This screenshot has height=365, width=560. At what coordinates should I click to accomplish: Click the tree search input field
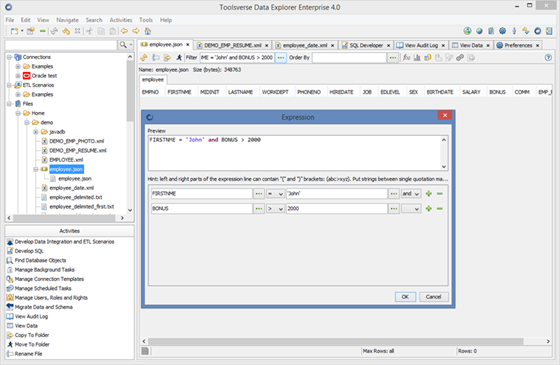[x=61, y=45]
